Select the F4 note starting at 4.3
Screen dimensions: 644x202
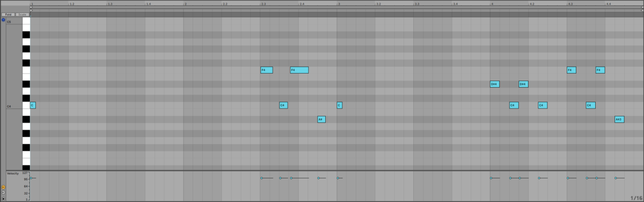pyautogui.click(x=571, y=70)
